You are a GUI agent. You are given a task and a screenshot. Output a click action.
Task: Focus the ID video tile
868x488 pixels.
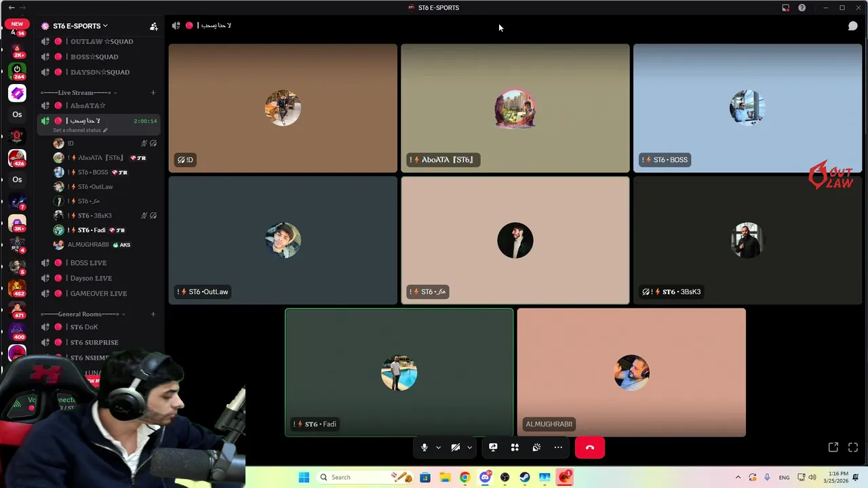pos(283,108)
